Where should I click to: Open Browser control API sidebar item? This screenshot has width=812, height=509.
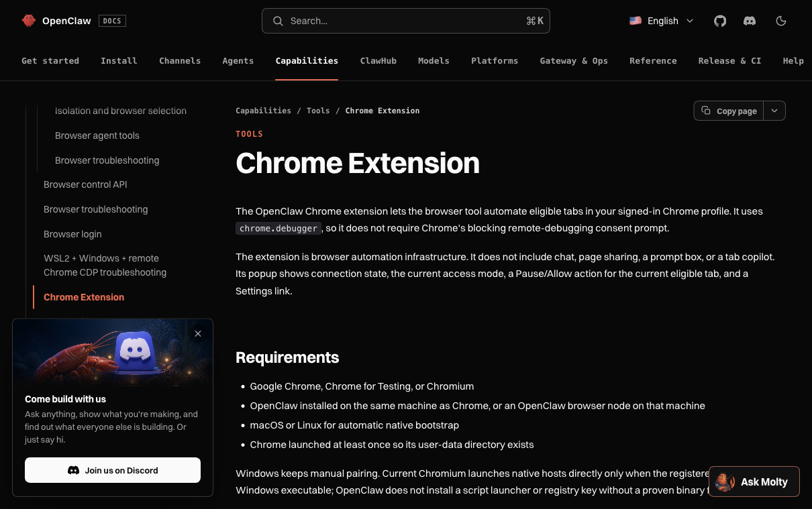[85, 184]
